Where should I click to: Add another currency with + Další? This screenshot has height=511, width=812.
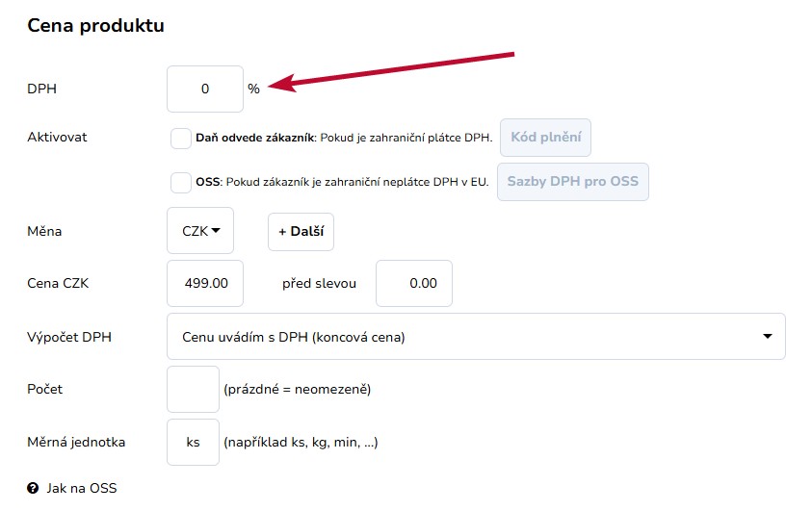pyautogui.click(x=301, y=232)
